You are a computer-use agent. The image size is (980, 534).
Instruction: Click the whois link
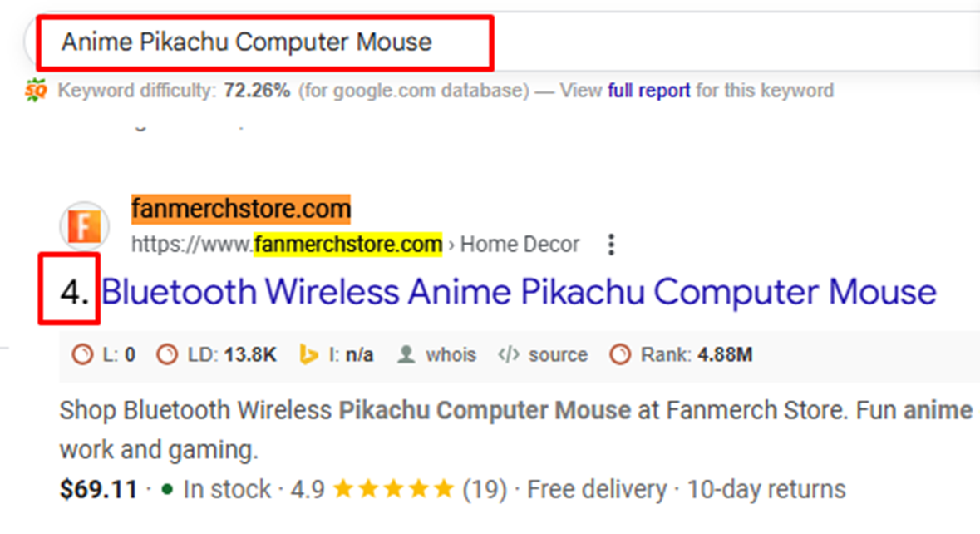coord(451,354)
